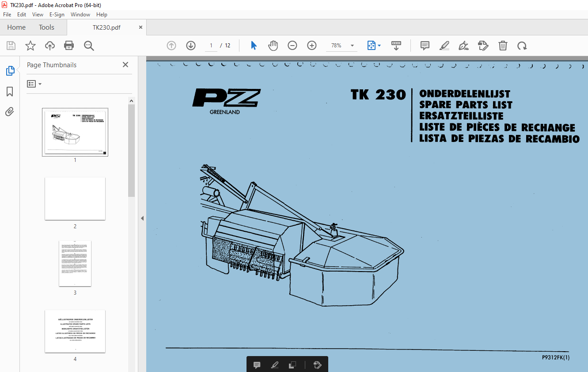Image resolution: width=588 pixels, height=372 pixels.
Task: Open the sign document pen tool
Action: [x=463, y=46]
